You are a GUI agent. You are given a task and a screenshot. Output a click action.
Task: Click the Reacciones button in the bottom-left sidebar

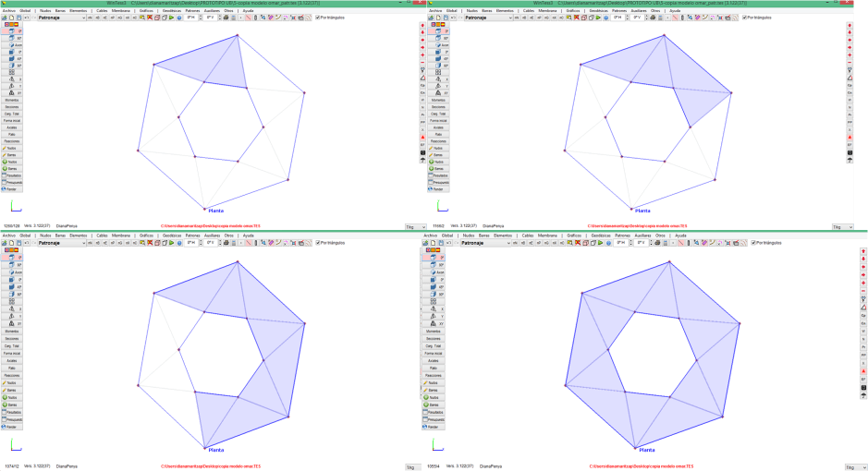pos(12,376)
